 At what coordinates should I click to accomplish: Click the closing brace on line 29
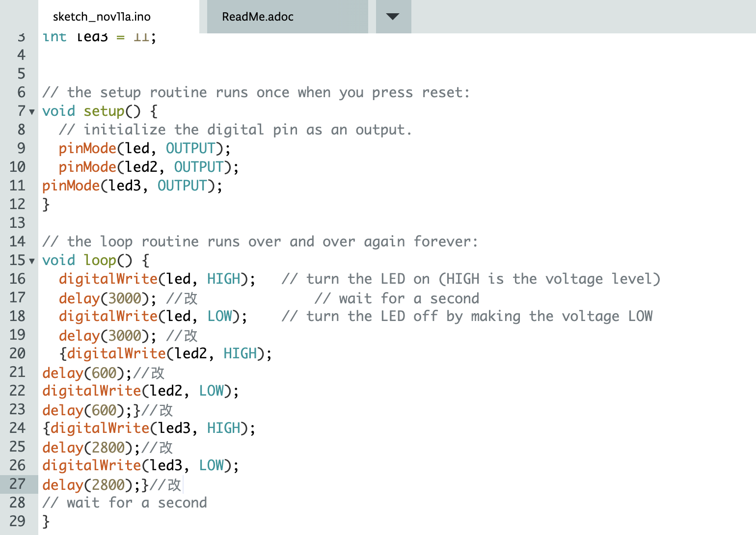(x=46, y=521)
